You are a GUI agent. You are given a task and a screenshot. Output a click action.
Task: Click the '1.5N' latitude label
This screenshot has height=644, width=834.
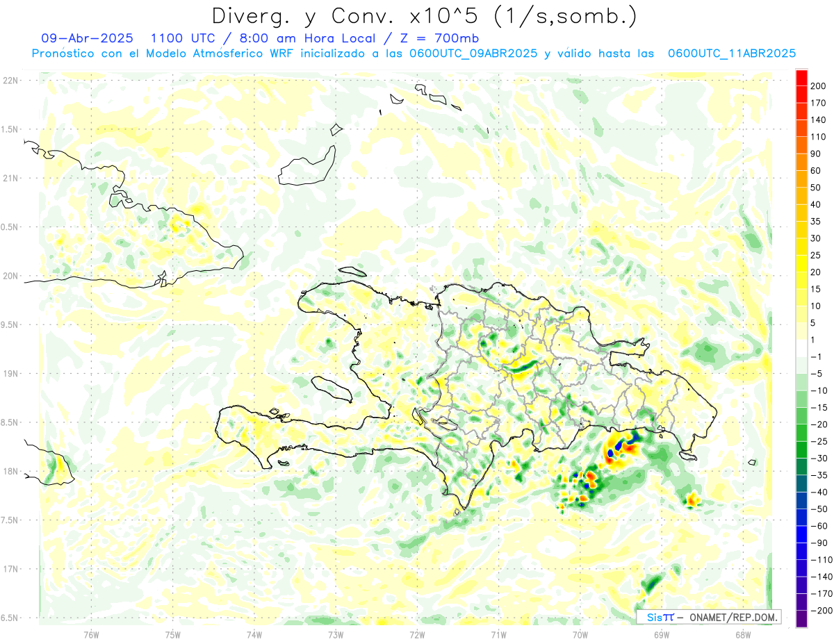[x=11, y=129]
